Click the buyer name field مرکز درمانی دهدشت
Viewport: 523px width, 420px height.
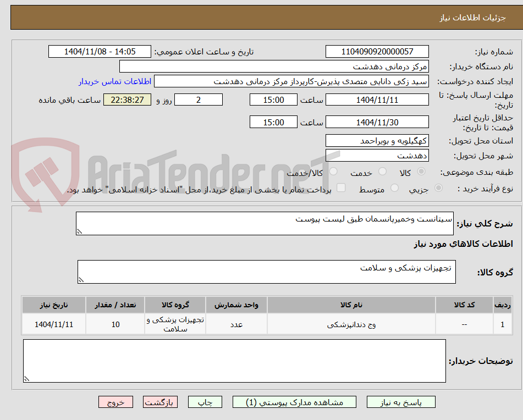pos(274,67)
